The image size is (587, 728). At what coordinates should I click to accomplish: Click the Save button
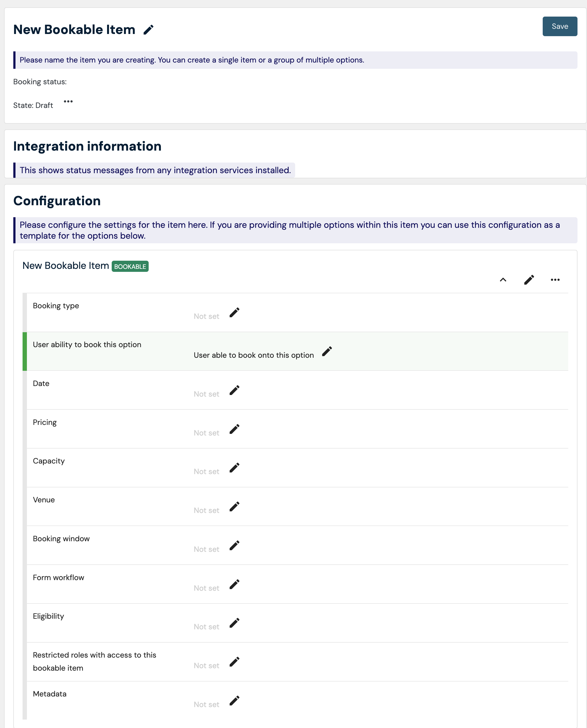coord(560,26)
